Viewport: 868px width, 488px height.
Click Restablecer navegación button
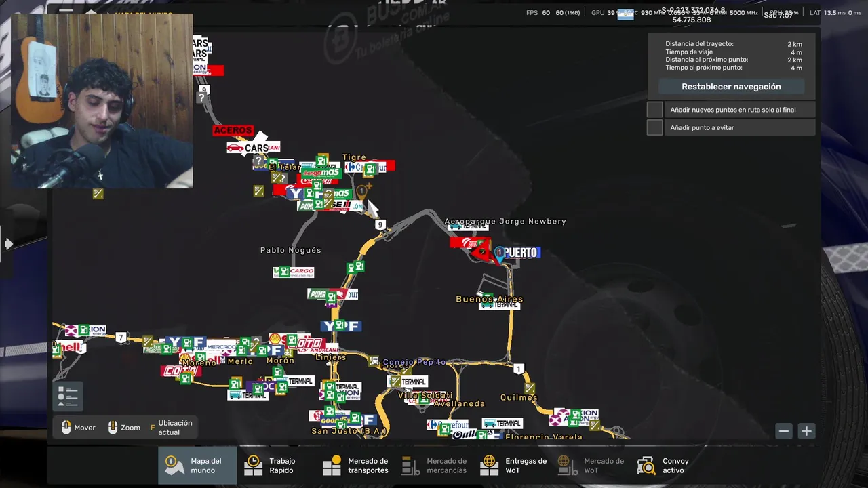coord(731,87)
